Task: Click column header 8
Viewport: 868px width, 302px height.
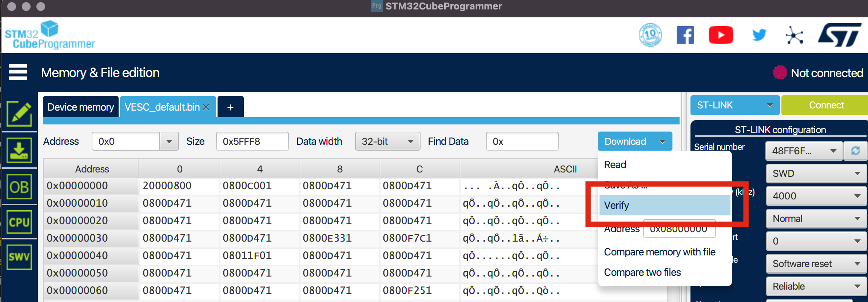Action: tap(339, 169)
